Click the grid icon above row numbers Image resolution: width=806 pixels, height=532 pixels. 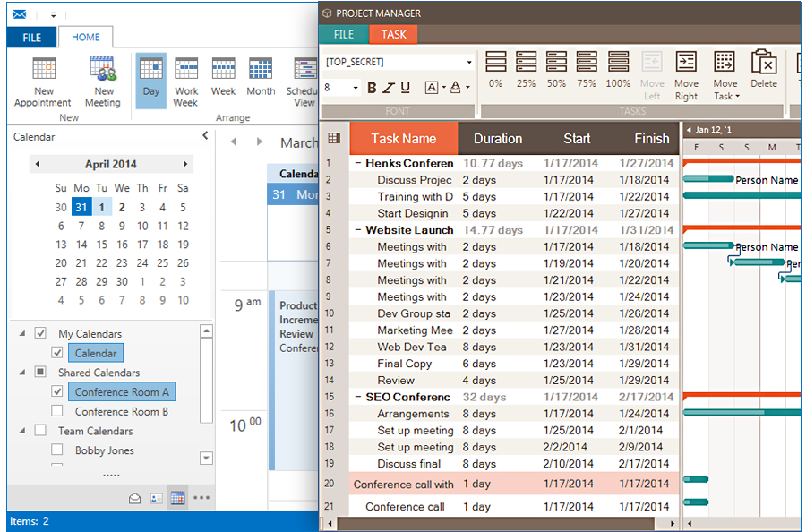click(x=334, y=138)
